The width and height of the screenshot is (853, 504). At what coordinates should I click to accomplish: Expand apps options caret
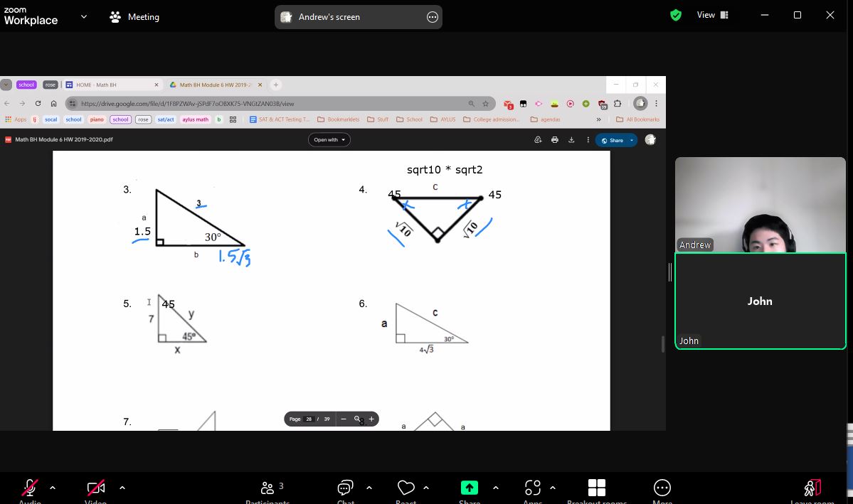click(553, 488)
